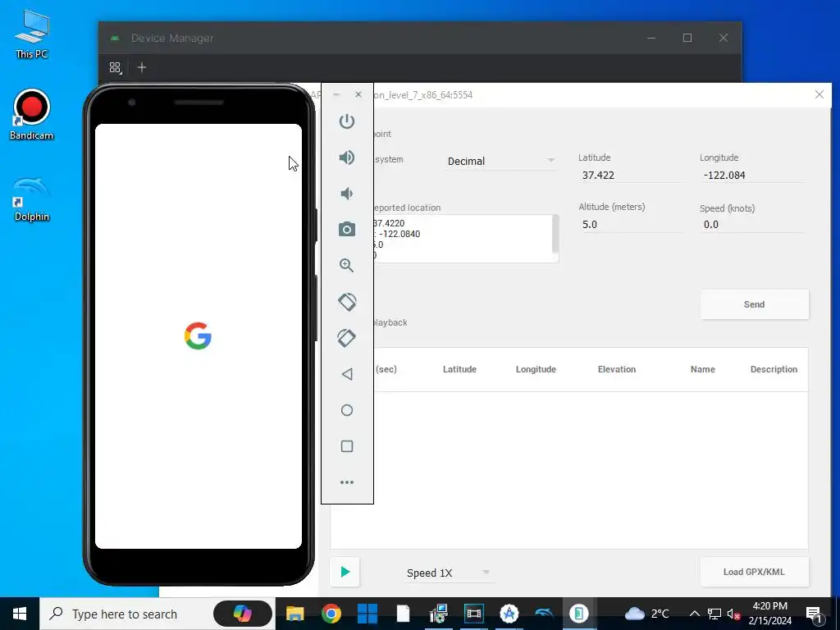Open weather widget showing 2°C
The width and height of the screenshot is (840, 630).
[x=646, y=614]
